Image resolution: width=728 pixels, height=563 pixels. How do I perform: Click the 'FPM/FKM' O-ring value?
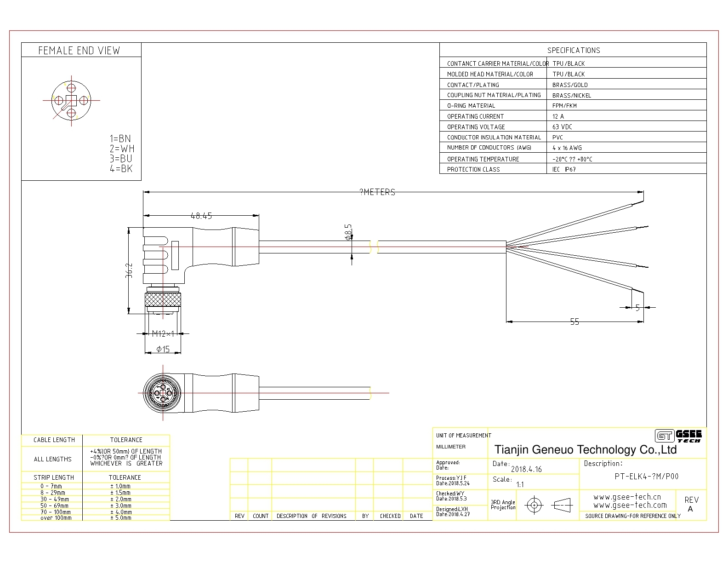(x=564, y=106)
